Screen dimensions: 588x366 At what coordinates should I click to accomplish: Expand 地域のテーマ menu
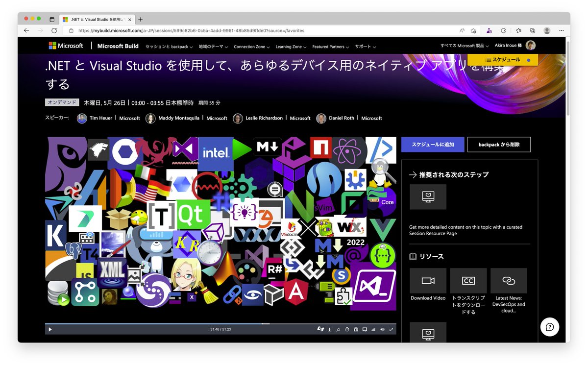click(x=213, y=47)
